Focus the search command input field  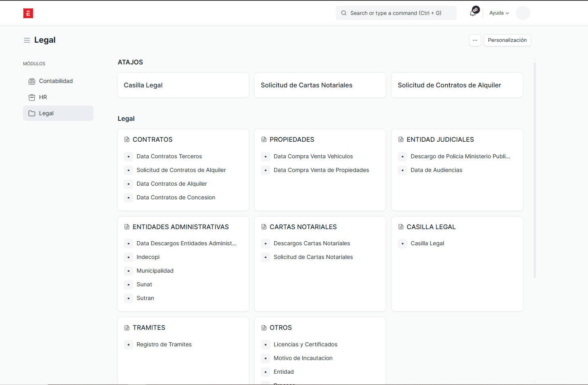coord(396,13)
